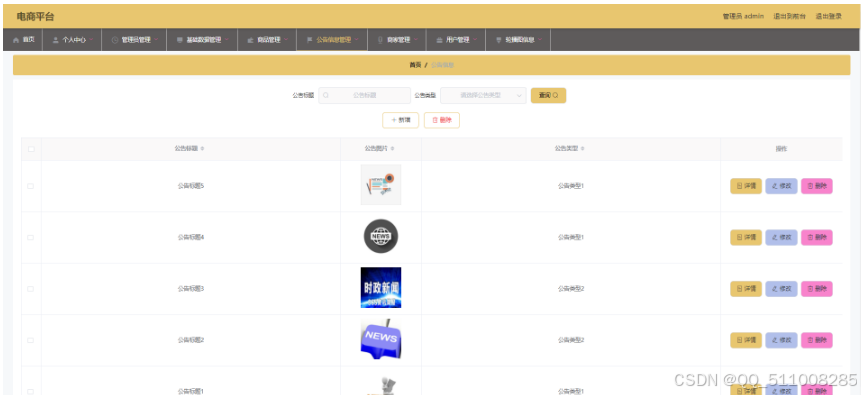This screenshot has width=861, height=395.
Task: Click 公告类型1 in row 公告标题5
Action: click(571, 186)
